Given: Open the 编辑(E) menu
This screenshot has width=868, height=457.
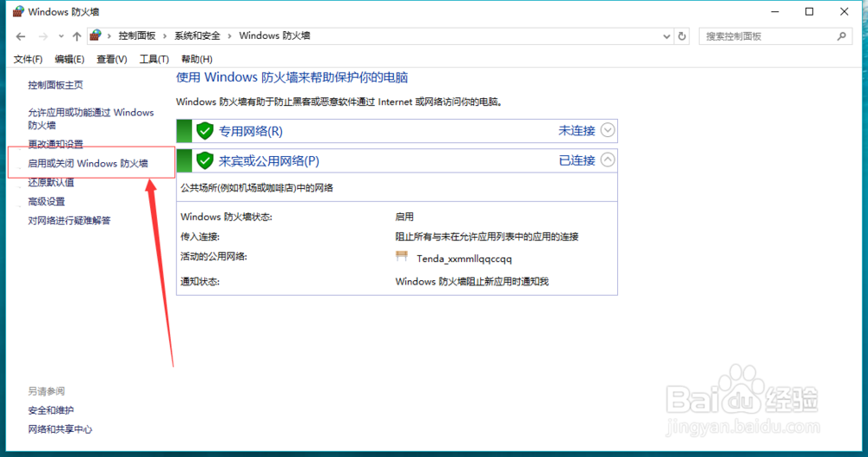Looking at the screenshot, I should pyautogui.click(x=69, y=59).
